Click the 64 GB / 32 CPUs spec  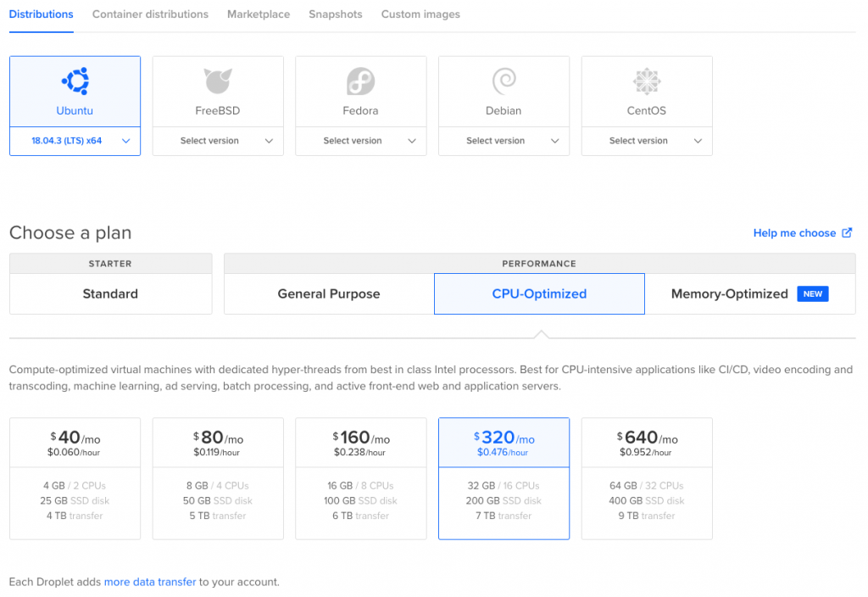pos(647,486)
